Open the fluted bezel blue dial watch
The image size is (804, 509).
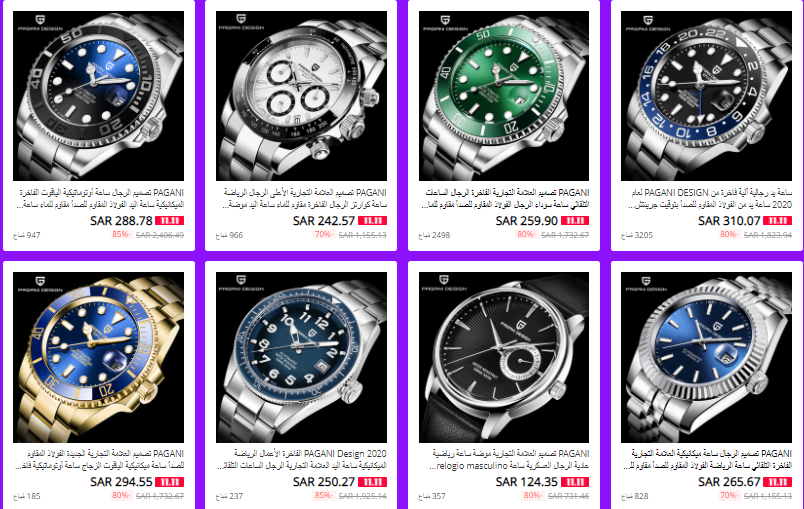tap(706, 357)
